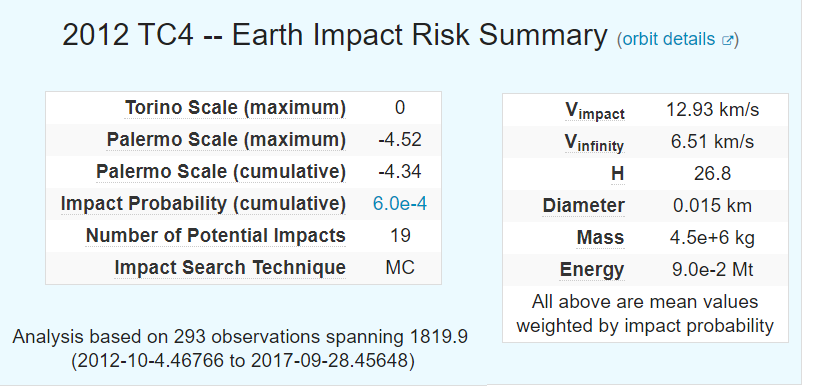Click the Impact Search Technique label
Screen dimensions: 814x392
(230, 268)
